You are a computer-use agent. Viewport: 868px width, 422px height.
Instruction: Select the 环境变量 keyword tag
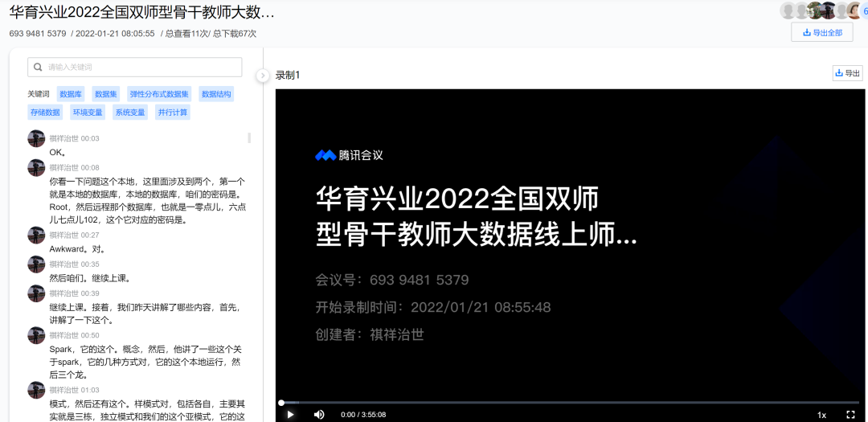tap(88, 113)
